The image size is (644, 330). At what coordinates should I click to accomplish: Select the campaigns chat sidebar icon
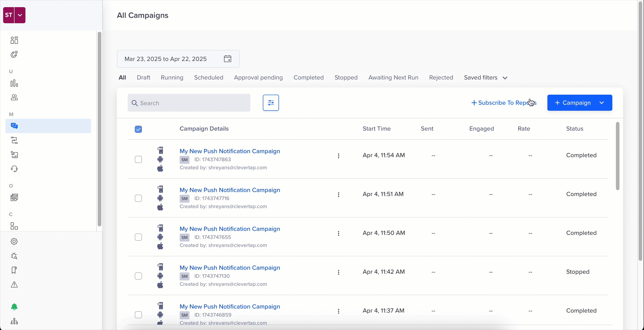point(14,126)
